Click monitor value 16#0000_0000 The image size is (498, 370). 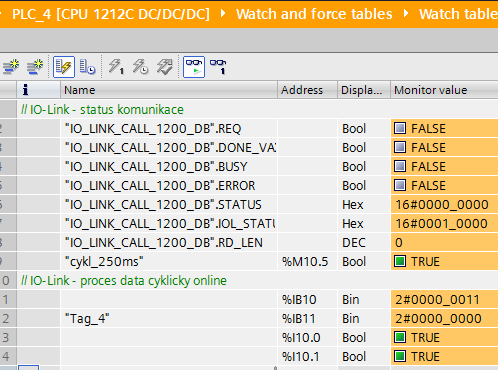pos(444,204)
